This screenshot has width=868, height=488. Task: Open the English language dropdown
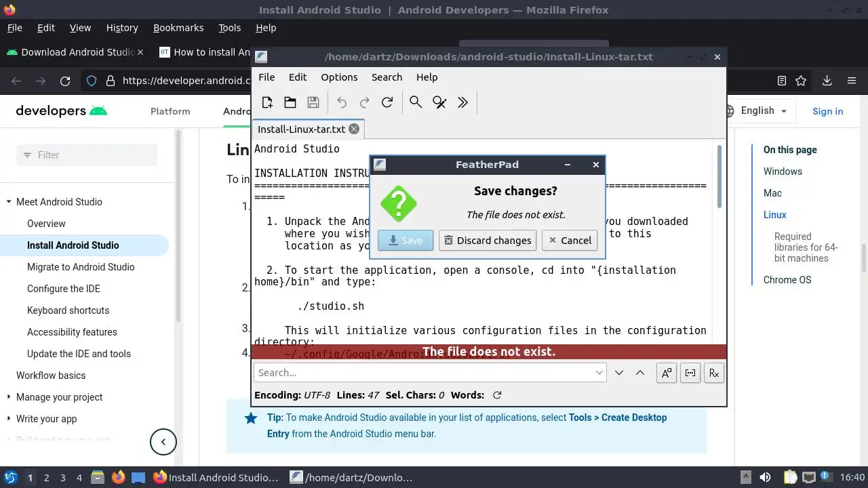coord(757,110)
